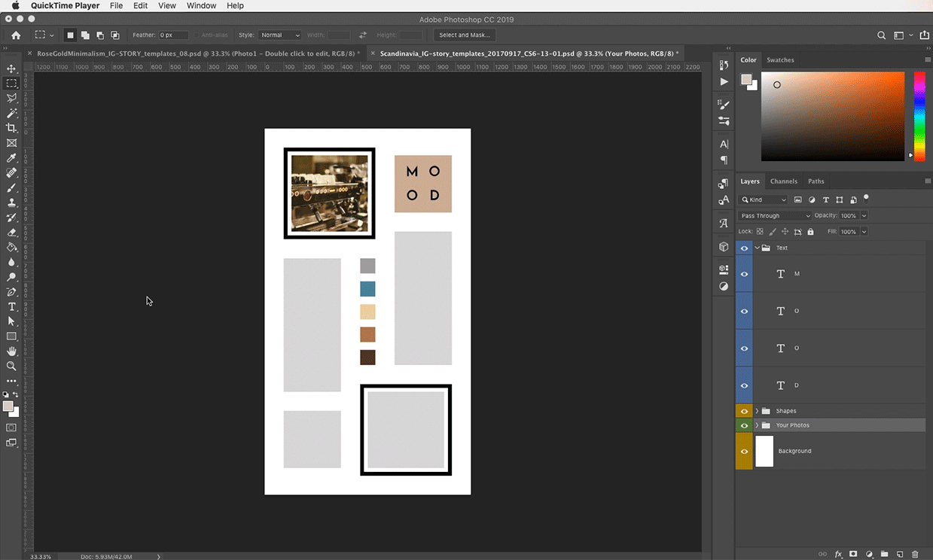Swap foreground and background colors

(16, 394)
